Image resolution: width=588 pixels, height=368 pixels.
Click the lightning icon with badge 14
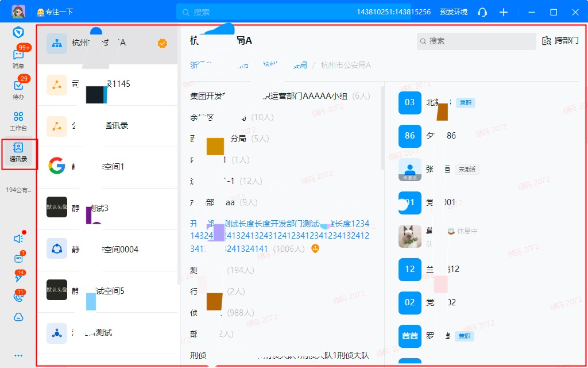point(18,278)
